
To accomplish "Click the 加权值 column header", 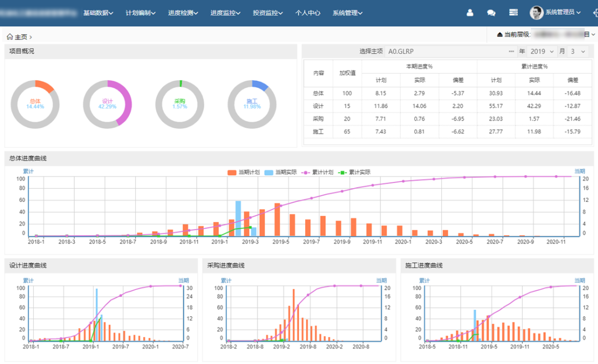I will click(x=347, y=73).
